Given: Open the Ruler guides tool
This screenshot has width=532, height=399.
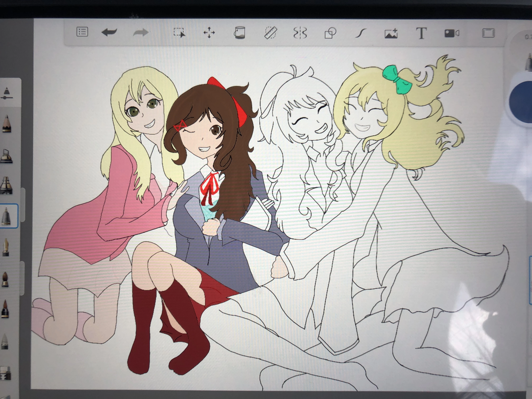Looking at the screenshot, I should click(271, 33).
